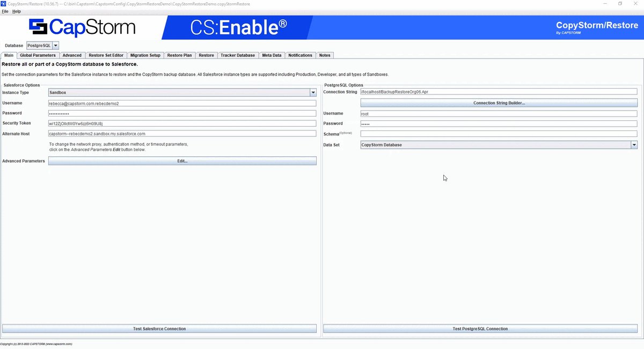Click the PostgreSQL Username field
This screenshot has height=349, width=644.
[x=499, y=114]
